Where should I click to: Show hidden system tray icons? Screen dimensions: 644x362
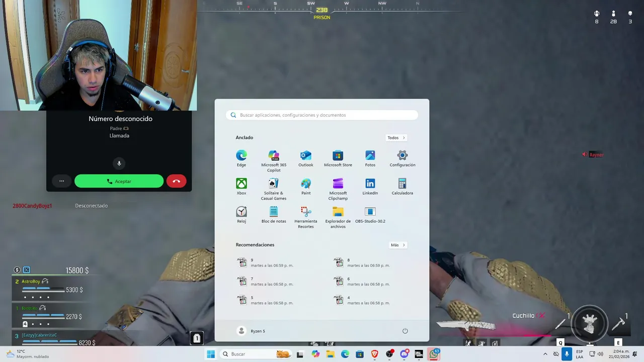click(x=545, y=354)
